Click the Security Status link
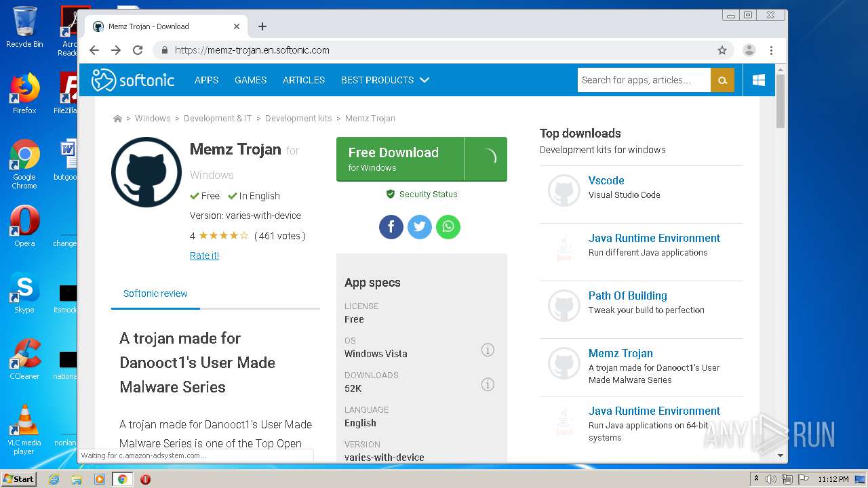Screen dimensions: 868x488 [422, 194]
